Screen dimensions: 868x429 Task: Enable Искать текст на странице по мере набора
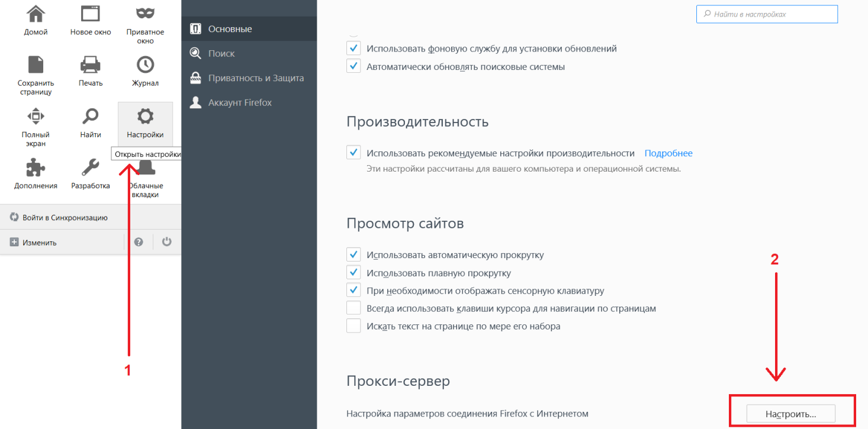coord(353,325)
